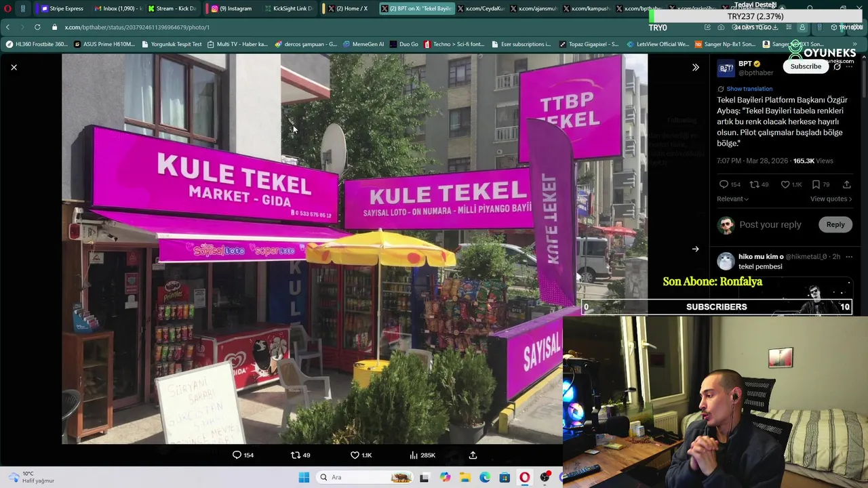Open LetsView Official bookmark
The height and width of the screenshot is (488, 868).
coord(657,44)
